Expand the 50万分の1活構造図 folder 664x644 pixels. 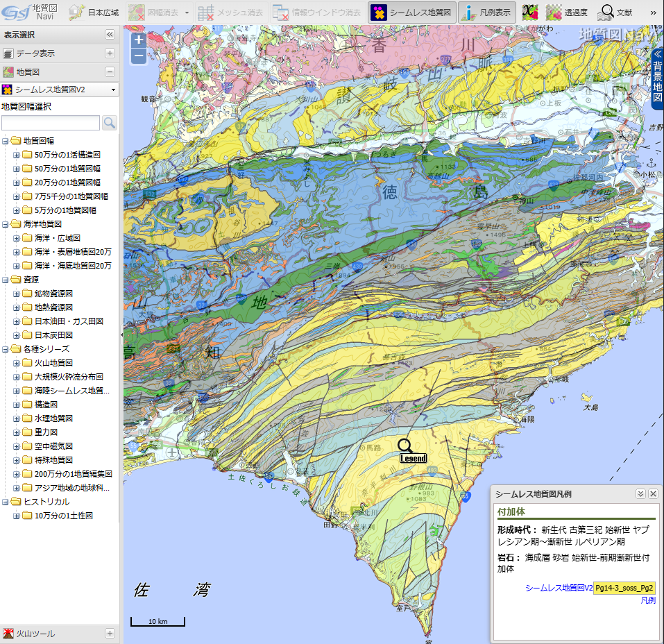point(16,155)
